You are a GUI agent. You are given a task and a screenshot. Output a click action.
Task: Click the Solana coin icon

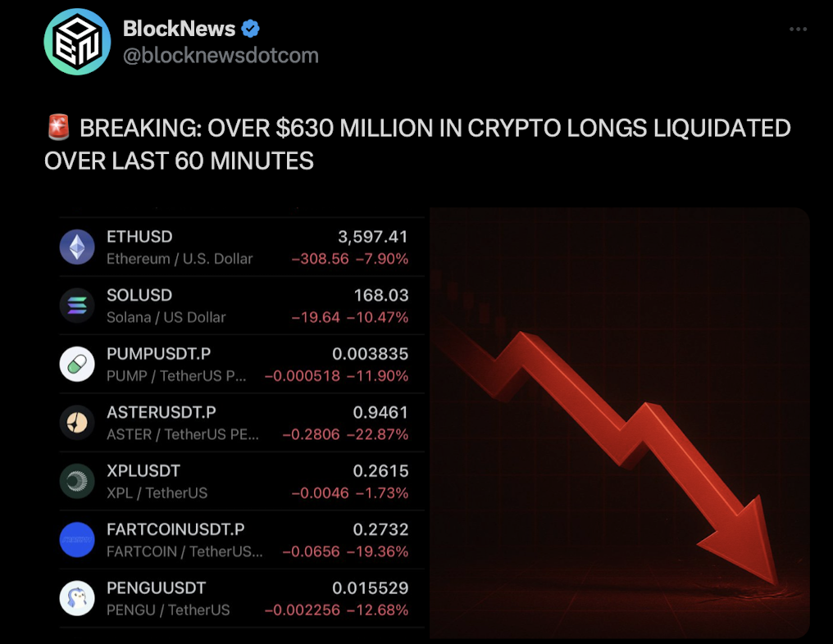(77, 306)
